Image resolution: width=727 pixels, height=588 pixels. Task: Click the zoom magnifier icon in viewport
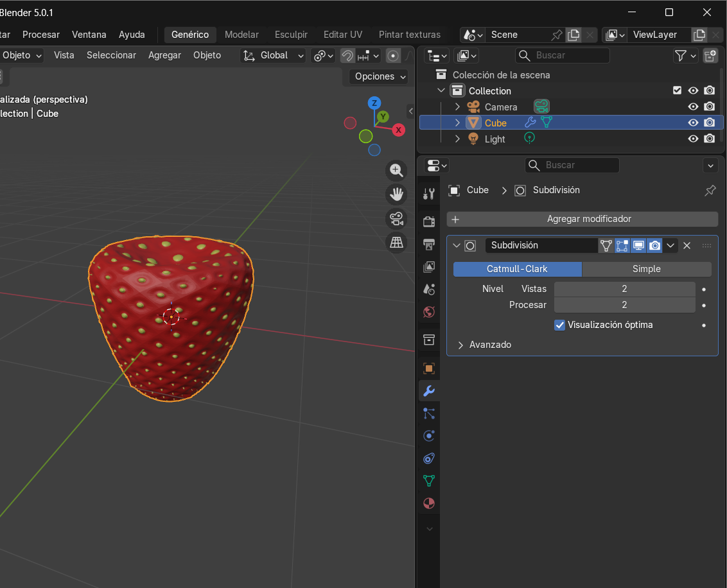click(396, 170)
